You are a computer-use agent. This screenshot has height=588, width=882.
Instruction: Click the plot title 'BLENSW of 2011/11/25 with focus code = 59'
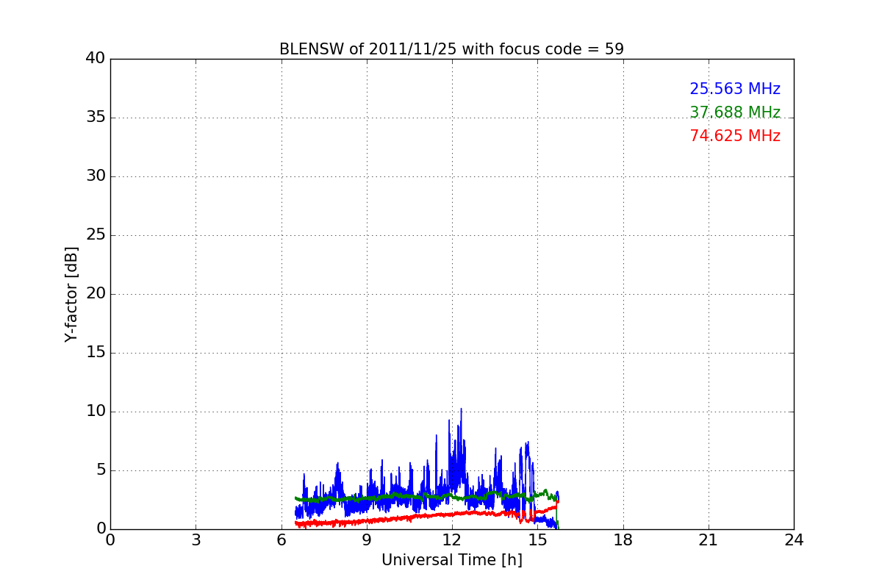(451, 49)
